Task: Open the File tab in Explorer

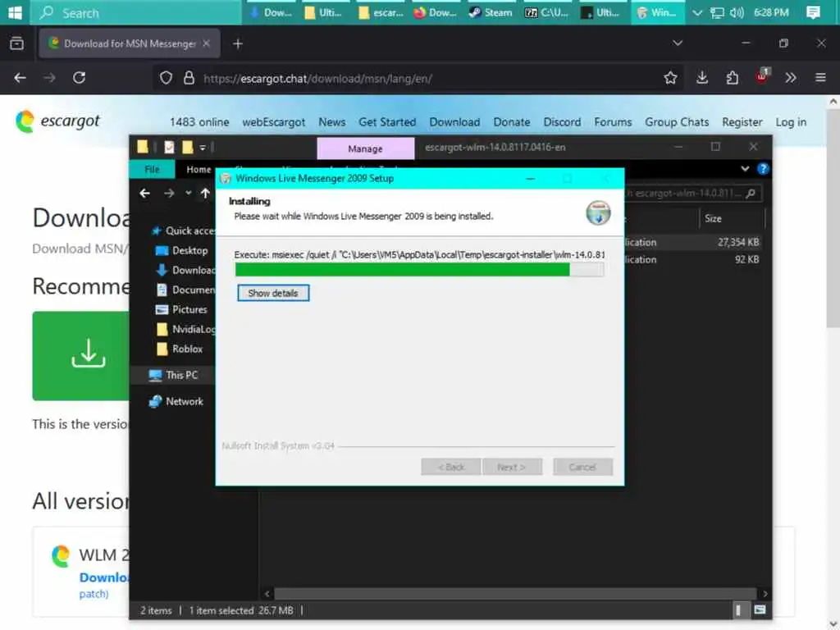Action: [152, 169]
